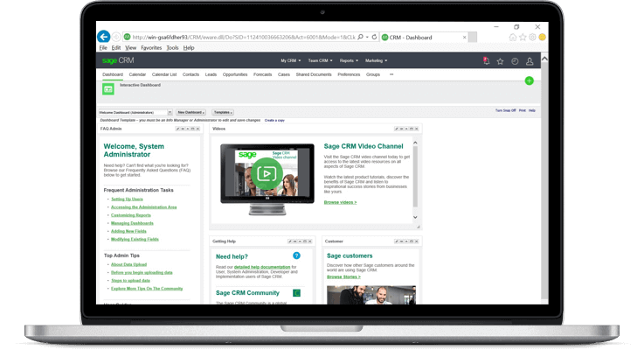Open the recent history clock icon
Image resolution: width=644 pixels, height=350 pixels.
[x=515, y=61]
